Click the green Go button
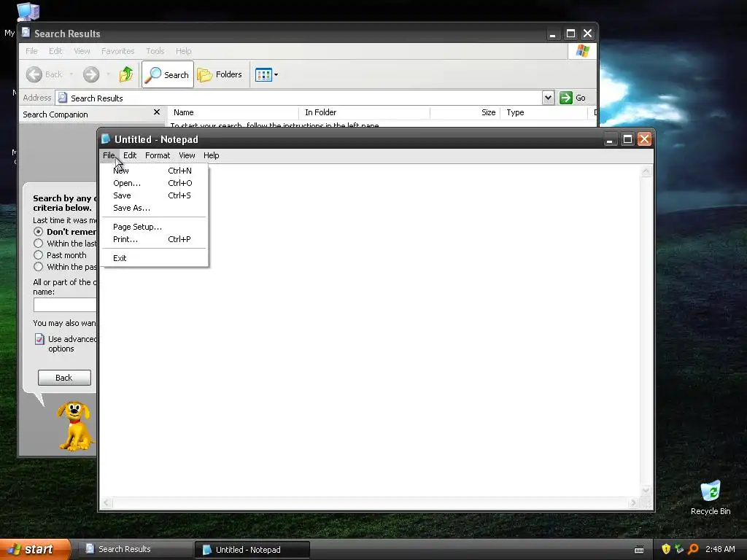The image size is (747, 560). 573,98
